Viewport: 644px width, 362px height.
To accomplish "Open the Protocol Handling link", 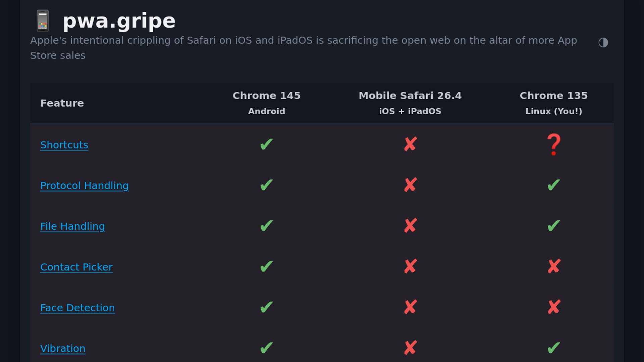I will 84,186.
